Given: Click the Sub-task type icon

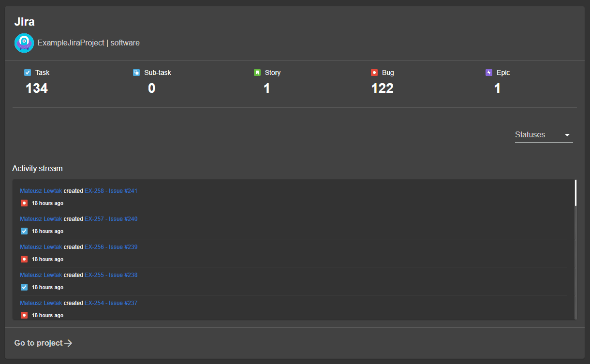Looking at the screenshot, I should pyautogui.click(x=136, y=73).
